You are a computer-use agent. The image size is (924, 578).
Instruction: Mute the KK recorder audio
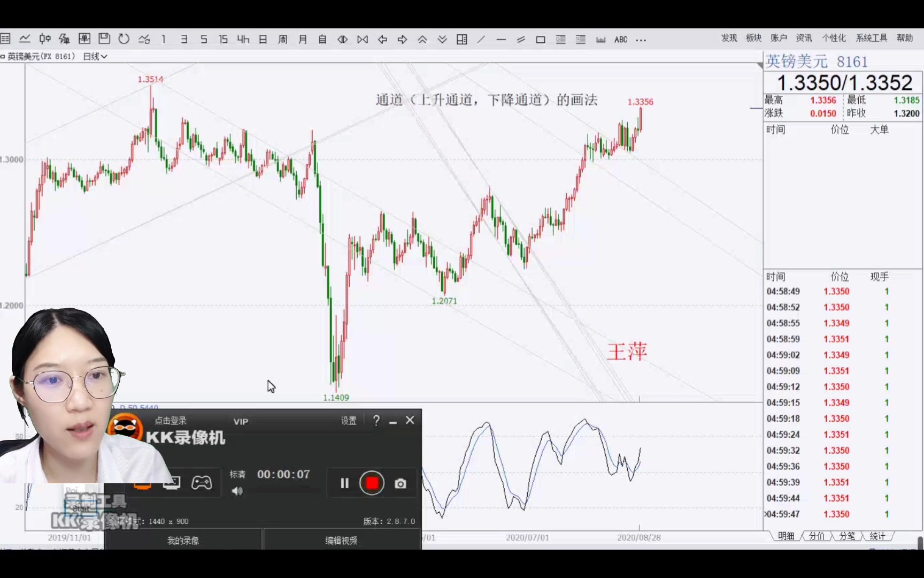coord(237,491)
